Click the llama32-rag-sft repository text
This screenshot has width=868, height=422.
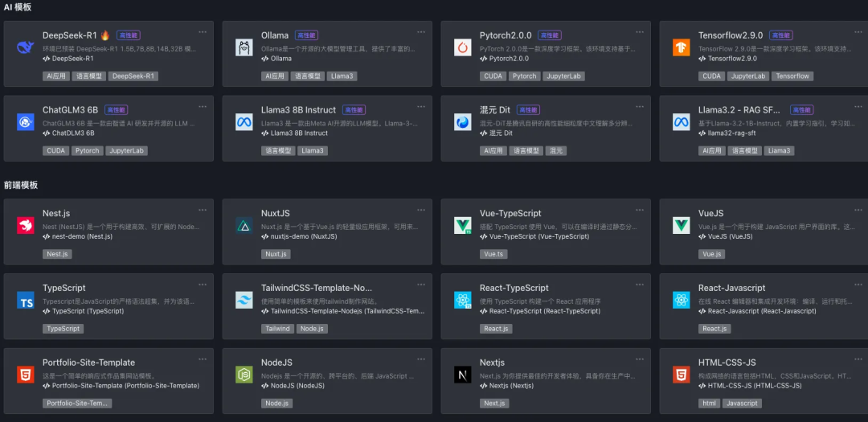731,133
